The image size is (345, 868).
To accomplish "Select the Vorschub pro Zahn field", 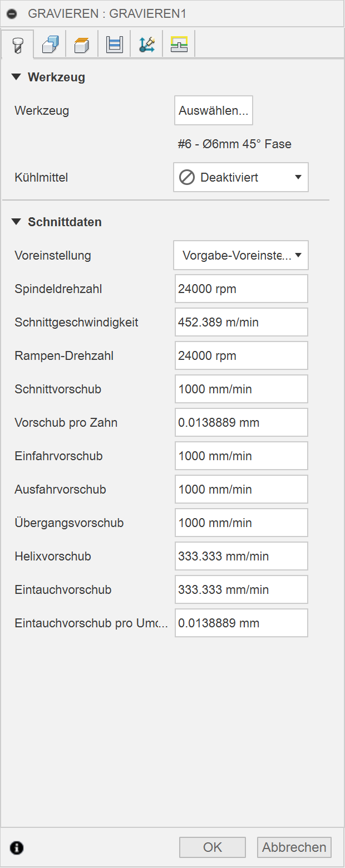I will click(x=241, y=422).
